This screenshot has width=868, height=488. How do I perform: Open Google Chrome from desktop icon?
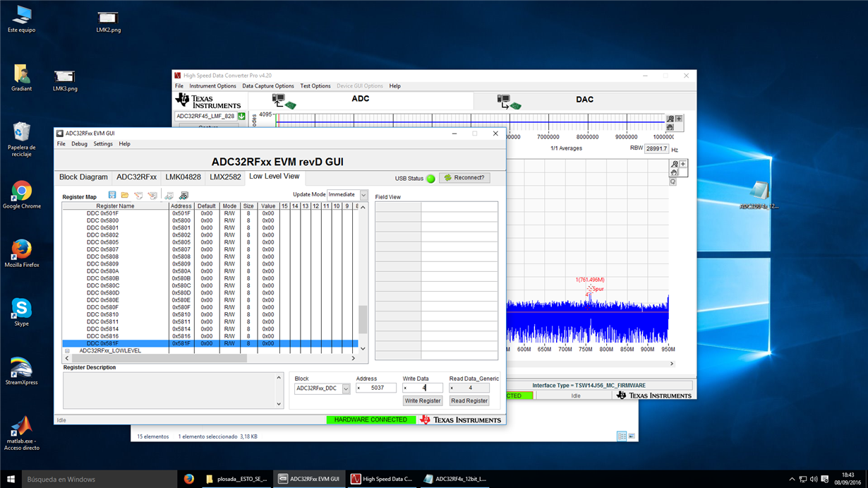click(22, 196)
